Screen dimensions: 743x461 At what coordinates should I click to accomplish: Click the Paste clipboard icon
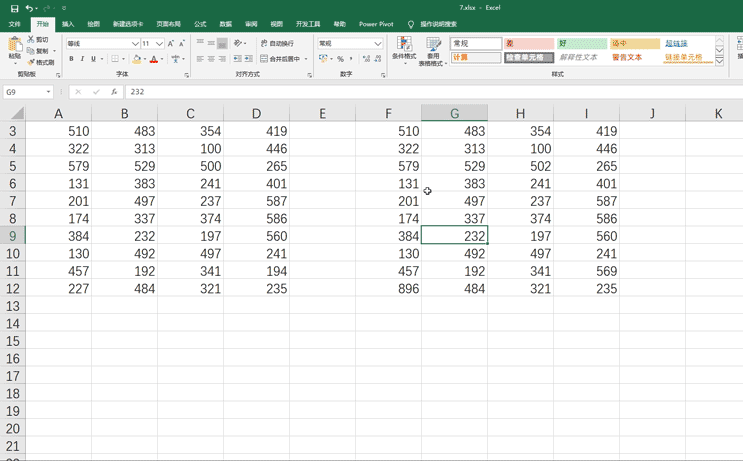point(15,45)
